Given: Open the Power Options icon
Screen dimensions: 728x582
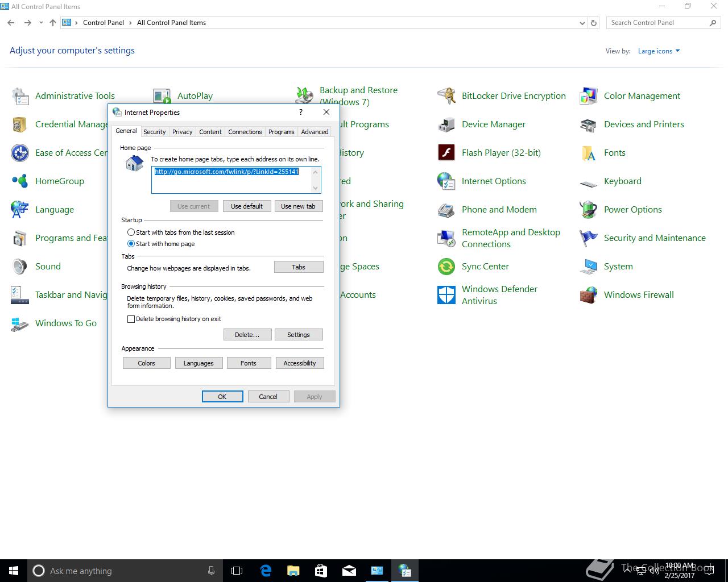Looking at the screenshot, I should (589, 210).
